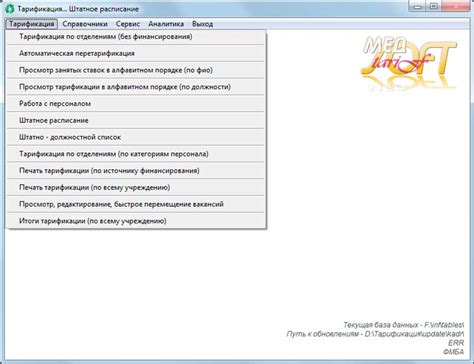Click the MEDsoft Tarif logo
Screen dimensions: 474x364
click(x=410, y=63)
